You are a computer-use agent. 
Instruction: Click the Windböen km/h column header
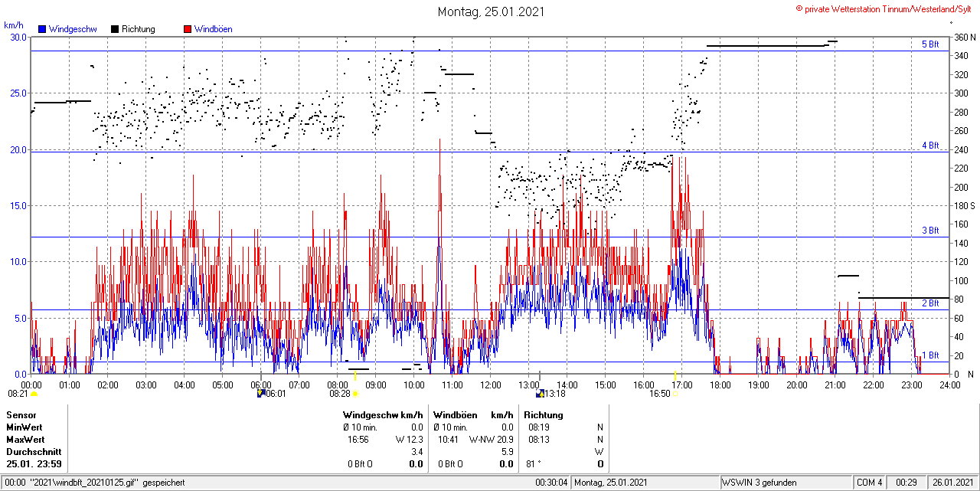tap(472, 415)
